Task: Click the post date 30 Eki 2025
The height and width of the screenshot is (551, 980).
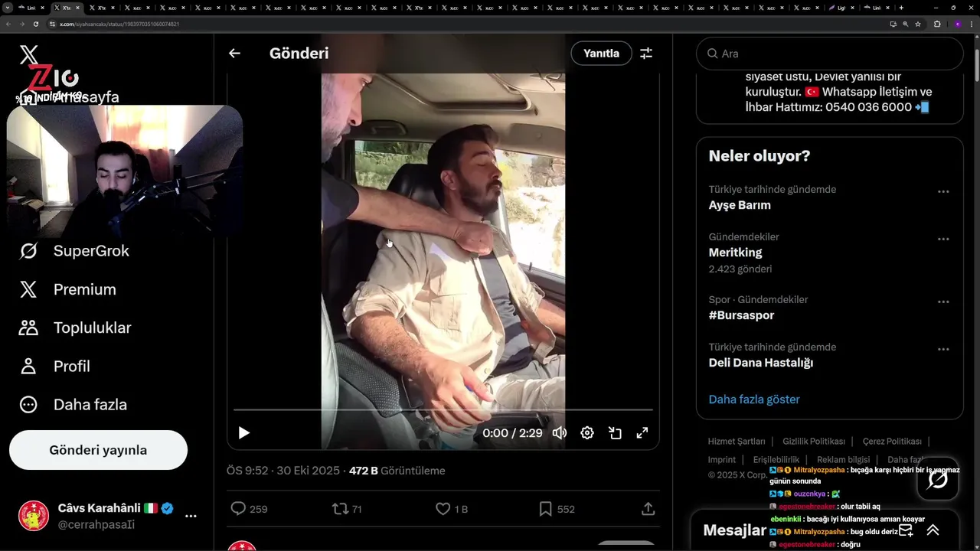Action: 308,471
